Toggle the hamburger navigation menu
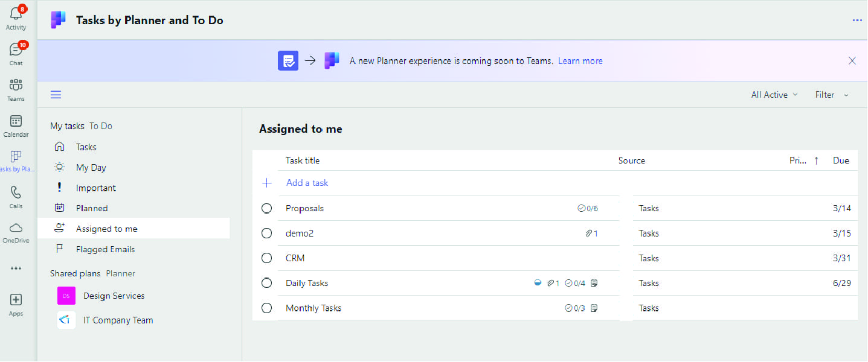This screenshot has height=362, width=868. tap(56, 95)
